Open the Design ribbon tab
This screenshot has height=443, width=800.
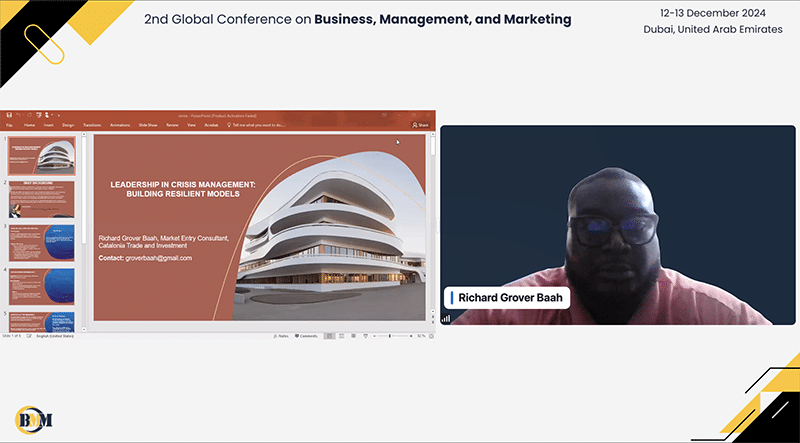pos(68,125)
